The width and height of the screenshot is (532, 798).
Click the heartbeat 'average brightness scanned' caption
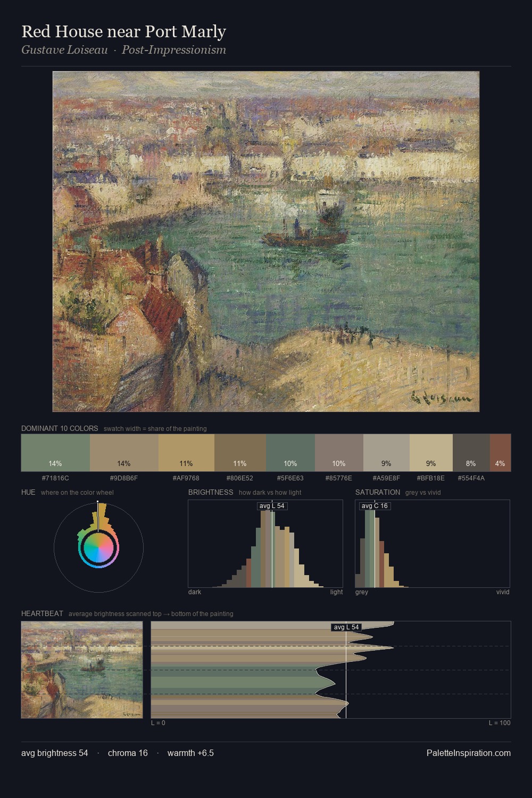(151, 614)
